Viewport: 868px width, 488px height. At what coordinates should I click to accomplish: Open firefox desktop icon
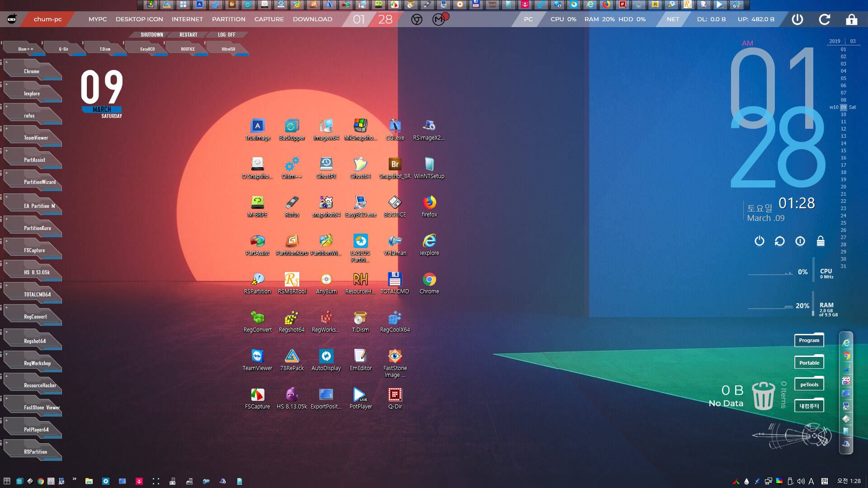point(429,206)
